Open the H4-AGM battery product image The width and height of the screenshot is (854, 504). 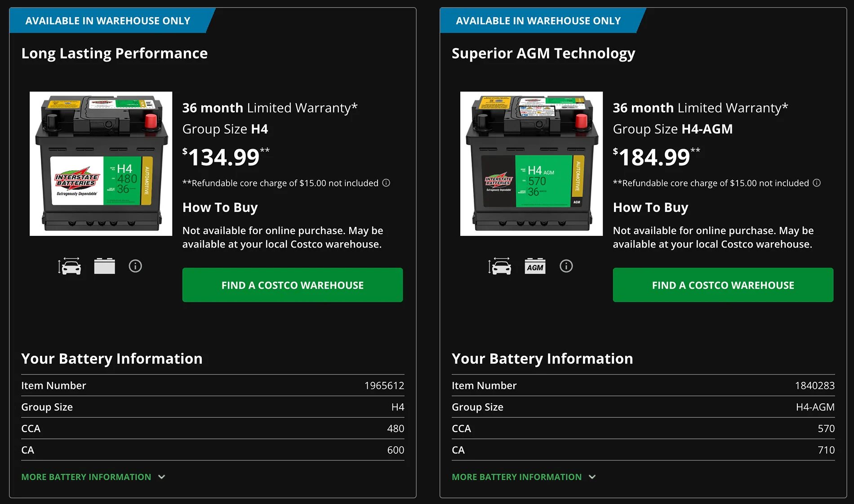(531, 164)
